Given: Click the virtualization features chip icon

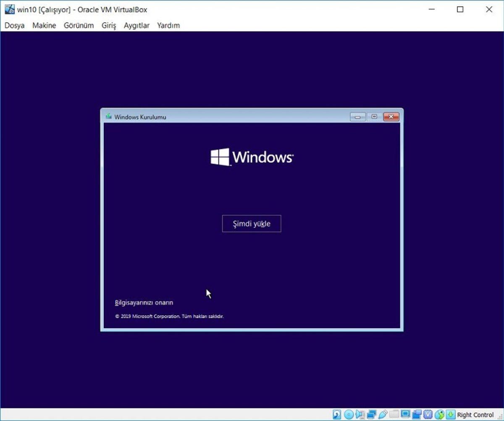Looking at the screenshot, I should click(428, 414).
